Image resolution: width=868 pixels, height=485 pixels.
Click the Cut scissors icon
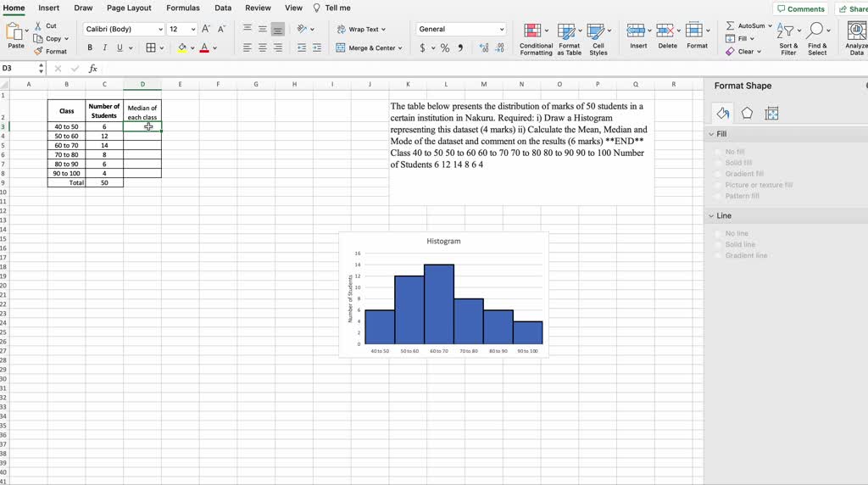tap(37, 25)
